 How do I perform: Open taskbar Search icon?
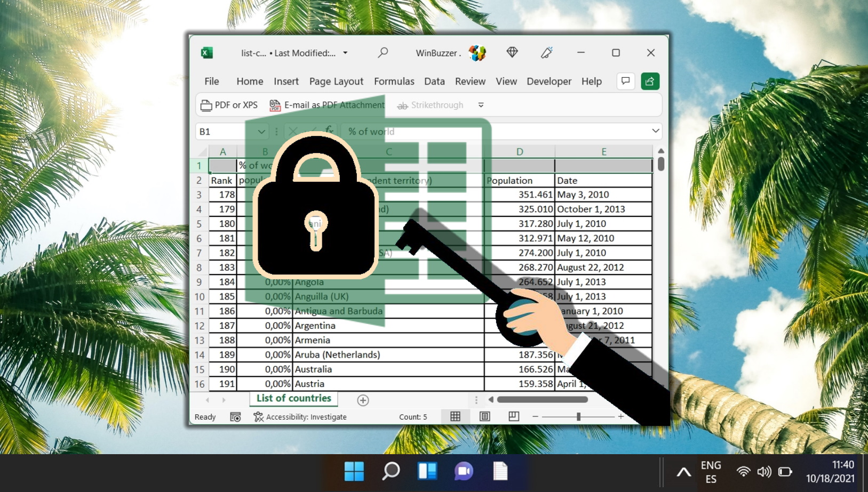391,471
